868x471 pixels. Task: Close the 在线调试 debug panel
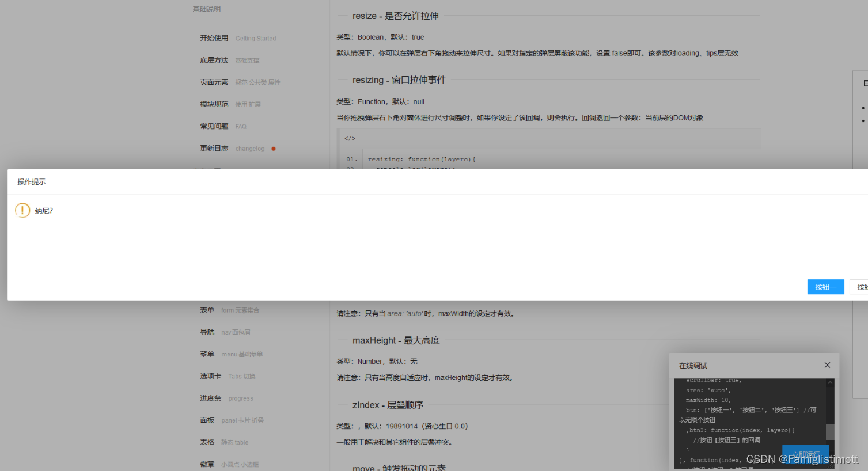click(x=827, y=364)
